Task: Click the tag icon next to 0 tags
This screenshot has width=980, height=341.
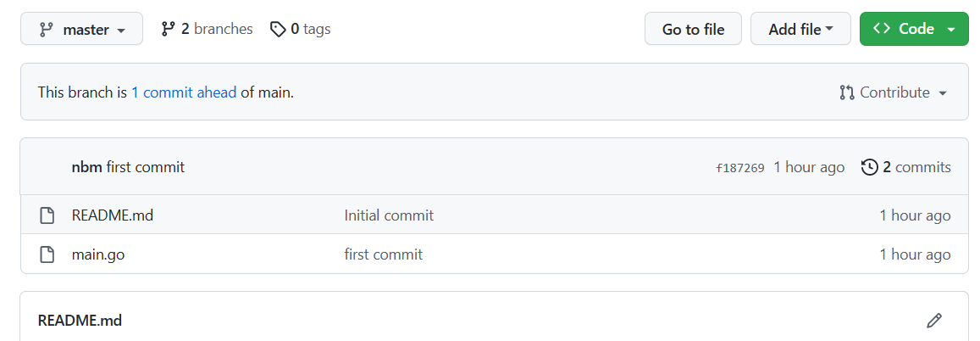Action: 278,30
